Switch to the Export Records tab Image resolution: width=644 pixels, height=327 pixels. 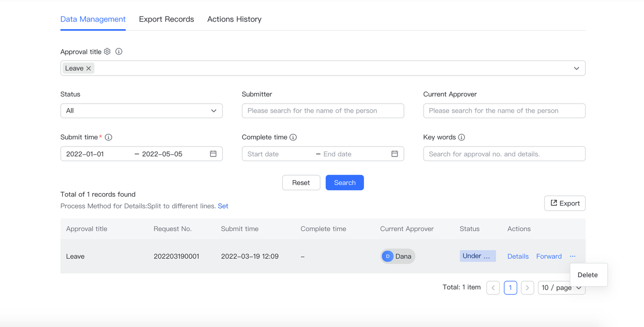[166, 19]
